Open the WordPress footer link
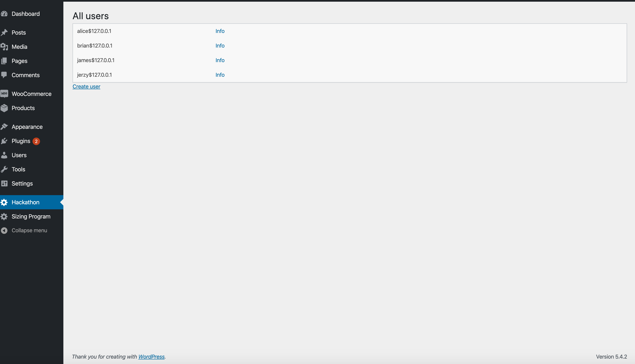The image size is (635, 364). pos(151,357)
